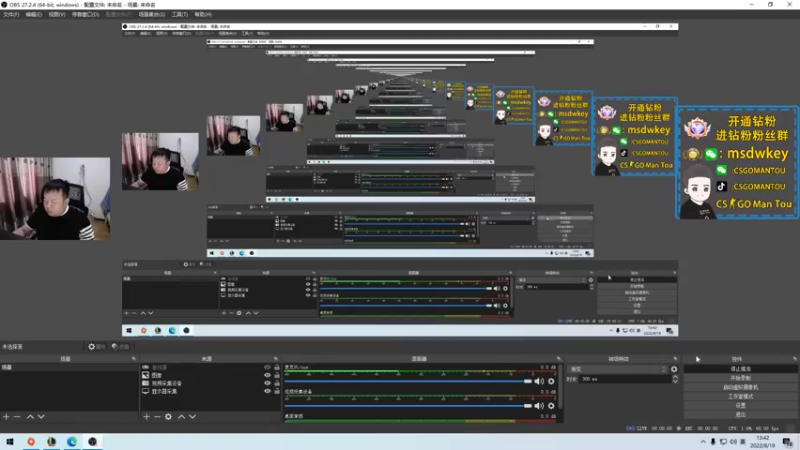Adjust the microphone/Aux volume slider

[x=408, y=381]
